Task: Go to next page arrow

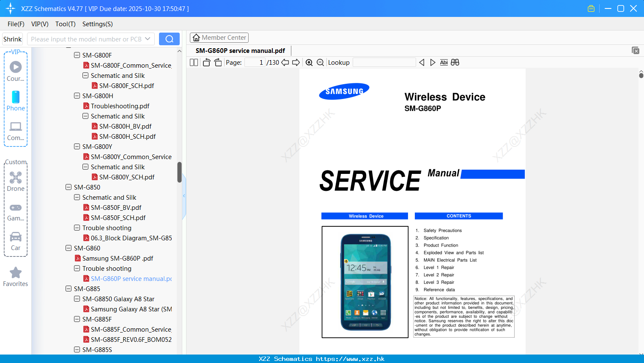Action: [296, 62]
